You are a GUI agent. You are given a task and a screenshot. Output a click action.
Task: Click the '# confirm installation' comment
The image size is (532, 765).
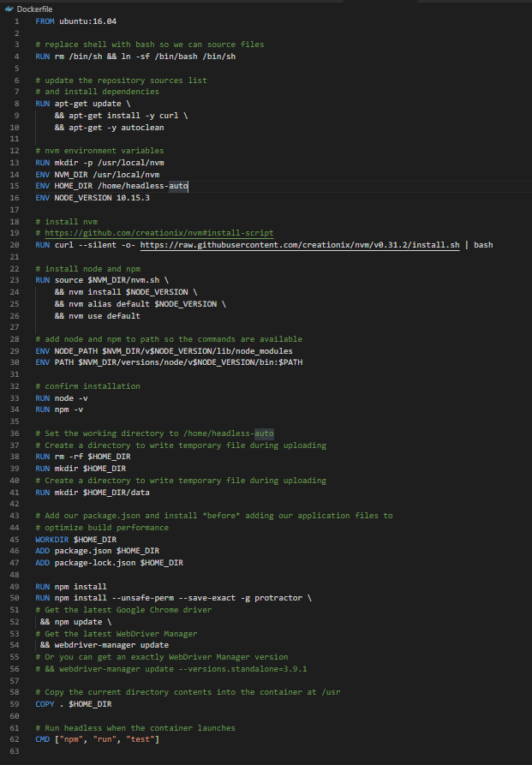pyautogui.click(x=88, y=385)
